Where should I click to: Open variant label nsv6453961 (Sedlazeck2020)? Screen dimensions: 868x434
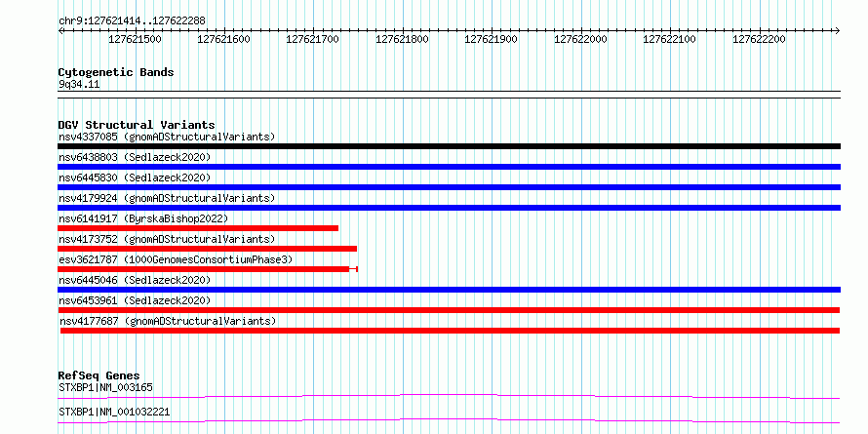click(x=135, y=300)
